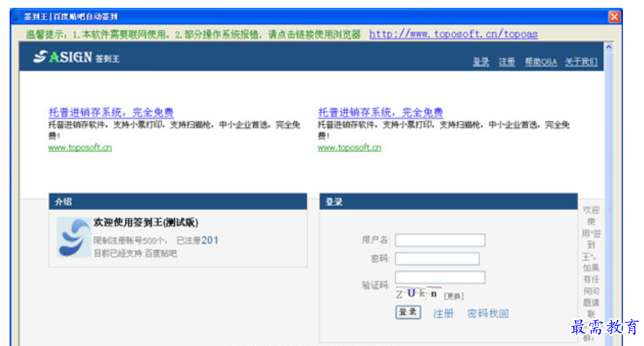Click the 欢迎使用签到王(测试版) heading
Viewport: 644px width, 346px height.
[146, 222]
